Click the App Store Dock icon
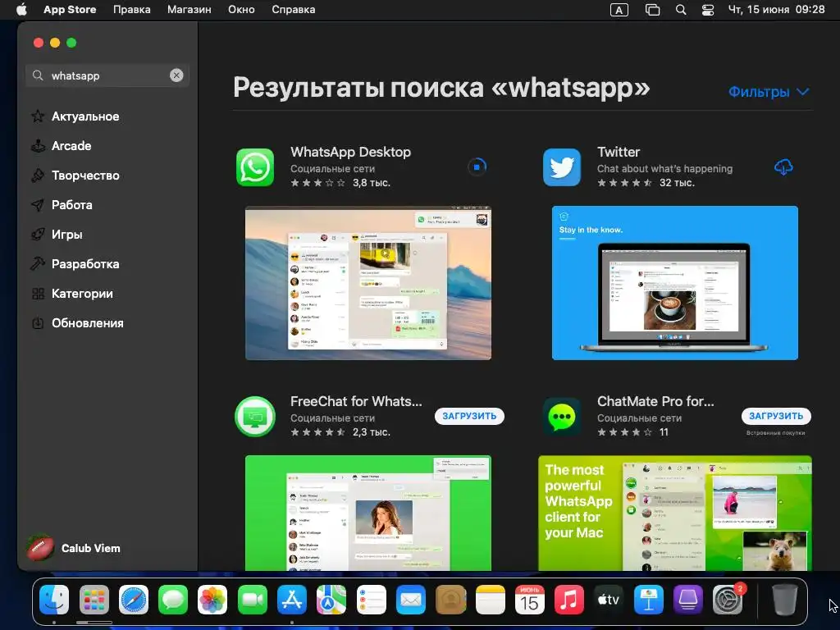Screen dimensions: 840x630 pos(292,600)
